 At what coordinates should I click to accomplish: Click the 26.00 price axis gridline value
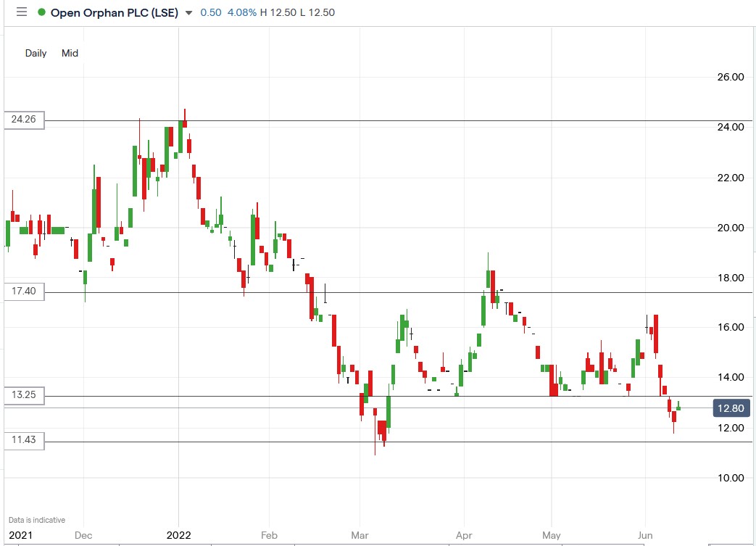tap(732, 78)
